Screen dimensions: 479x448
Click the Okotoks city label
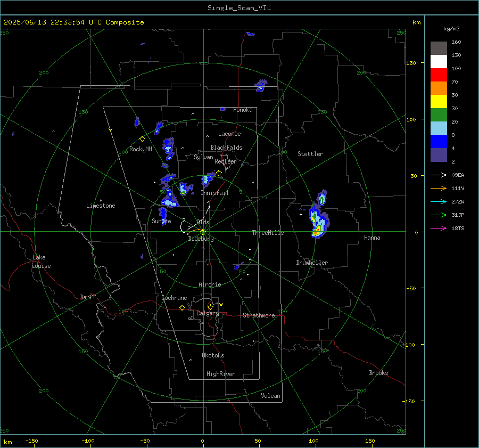[213, 355]
